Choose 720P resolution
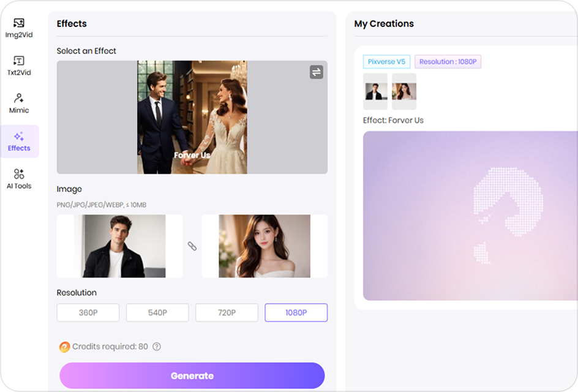This screenshot has height=392, width=578. [x=227, y=312]
